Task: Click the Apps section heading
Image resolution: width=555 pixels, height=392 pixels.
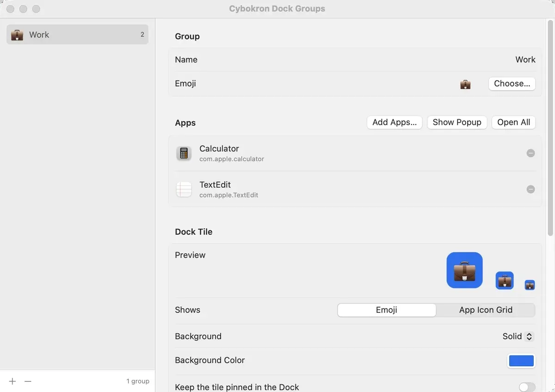Action: pos(185,123)
